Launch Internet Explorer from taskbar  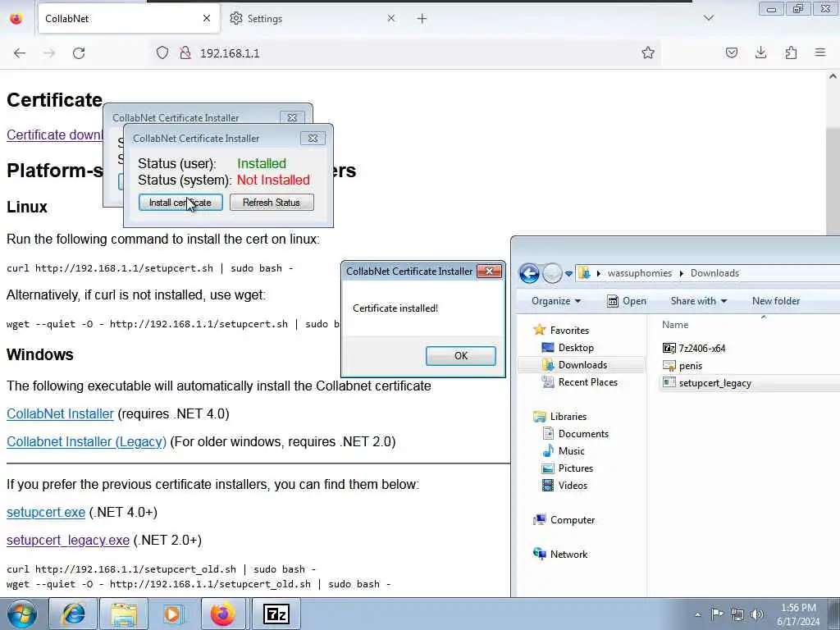(73, 614)
